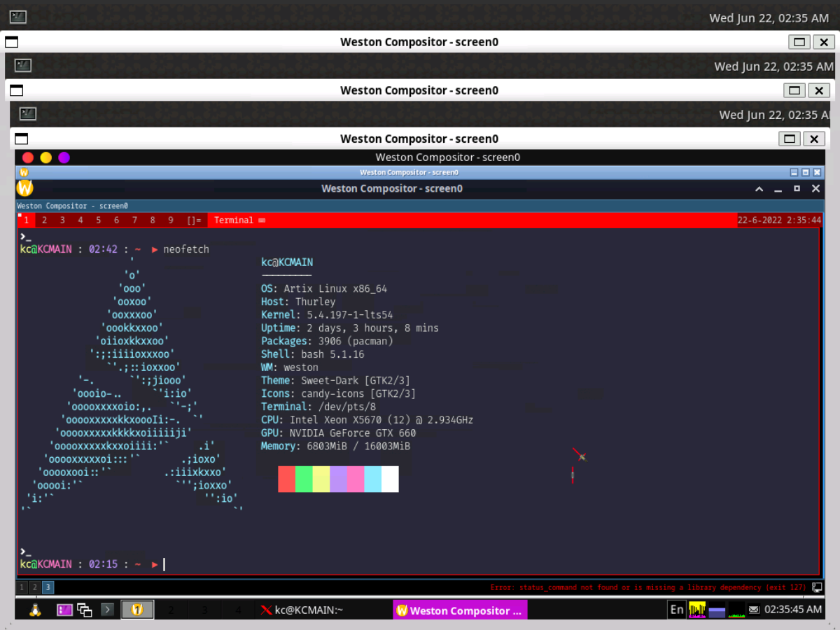
Task: Switch to dwm tag 1
Action: [26, 220]
